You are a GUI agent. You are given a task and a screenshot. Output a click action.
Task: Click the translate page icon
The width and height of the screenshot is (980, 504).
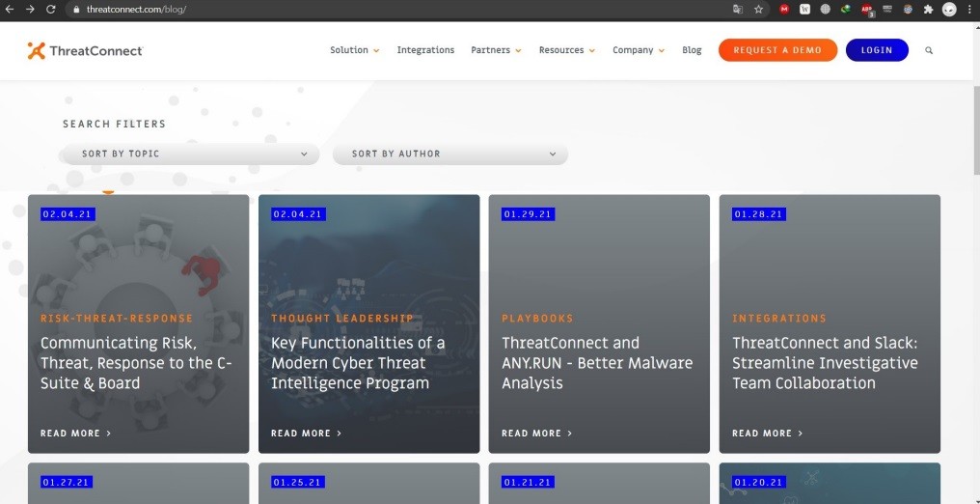pos(738,9)
